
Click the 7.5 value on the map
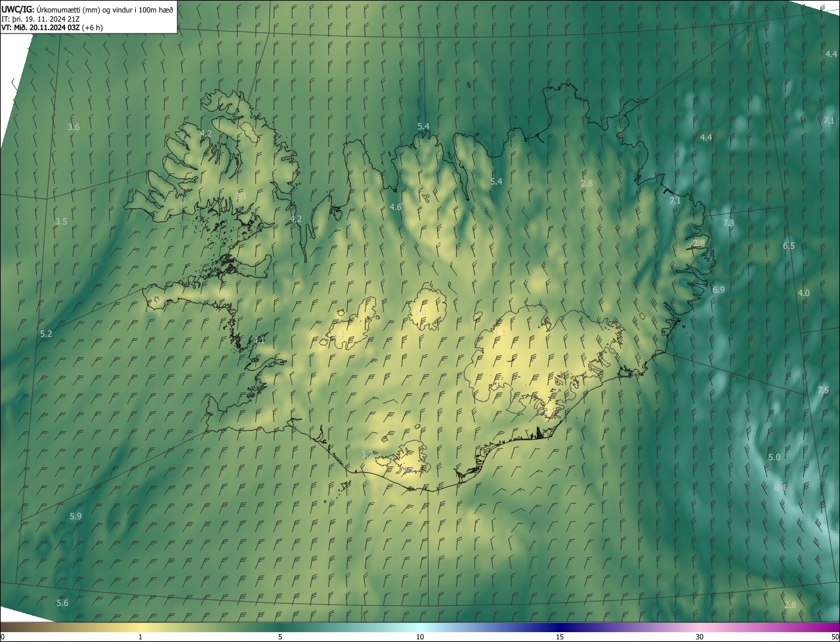tap(823, 391)
